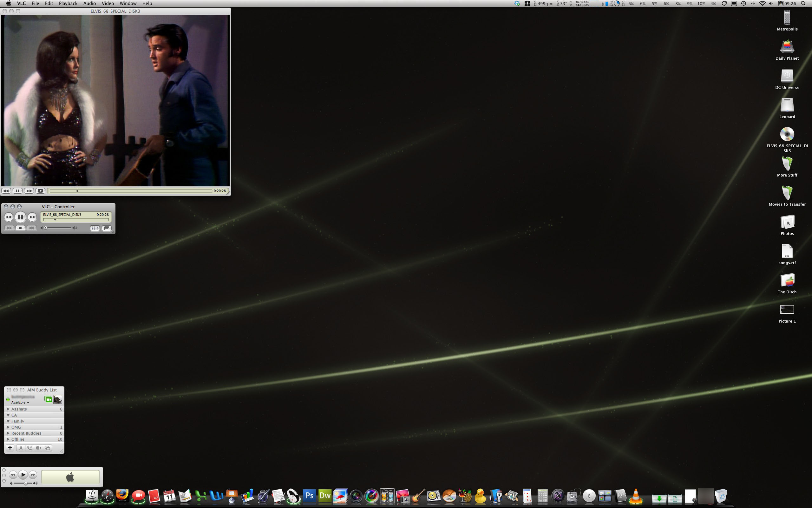The width and height of the screenshot is (812, 508).
Task: Open the Apple menu
Action: pyautogui.click(x=9, y=3)
